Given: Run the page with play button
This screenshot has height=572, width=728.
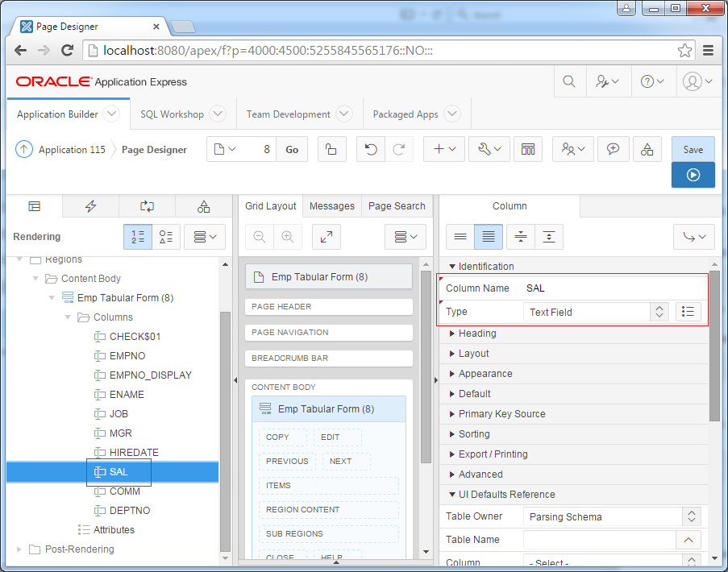Looking at the screenshot, I should coord(693,175).
